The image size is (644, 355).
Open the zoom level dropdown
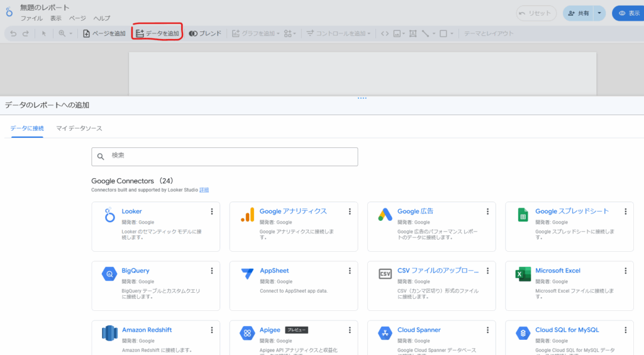tap(65, 33)
